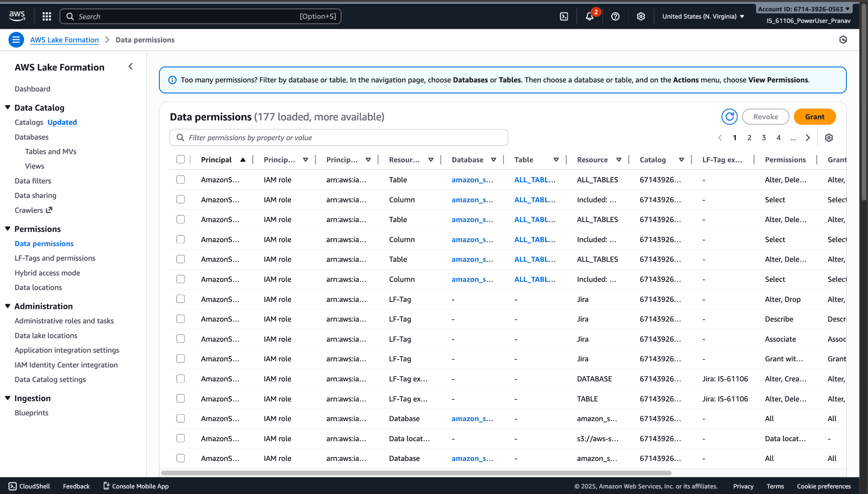Image resolution: width=868 pixels, height=494 pixels.
Task: Open Cookie preferences in footer
Action: tap(824, 486)
